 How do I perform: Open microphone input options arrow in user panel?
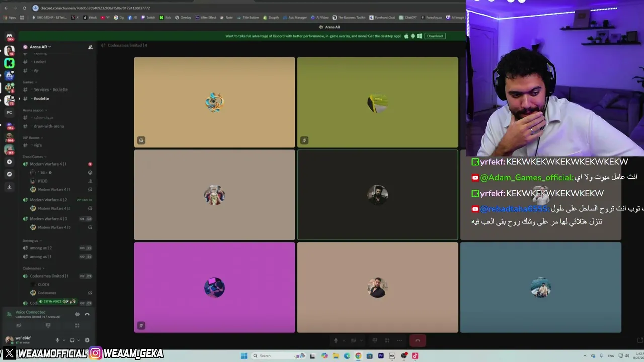click(63, 340)
